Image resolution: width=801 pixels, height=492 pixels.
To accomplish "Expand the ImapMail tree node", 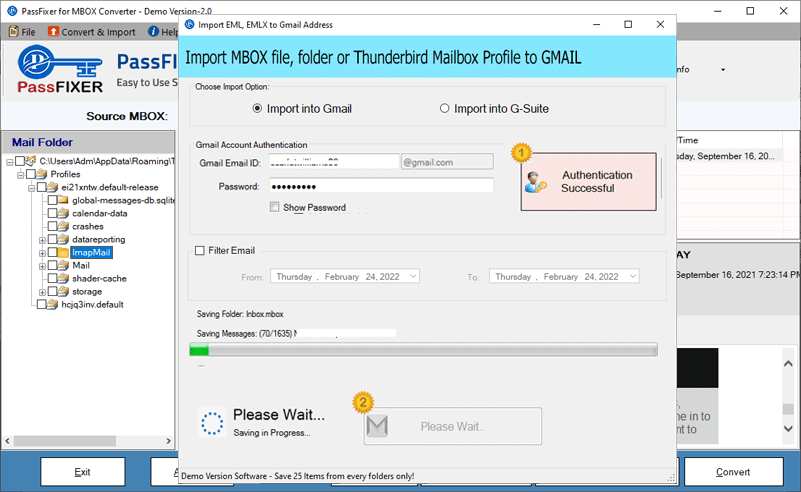I will [42, 253].
